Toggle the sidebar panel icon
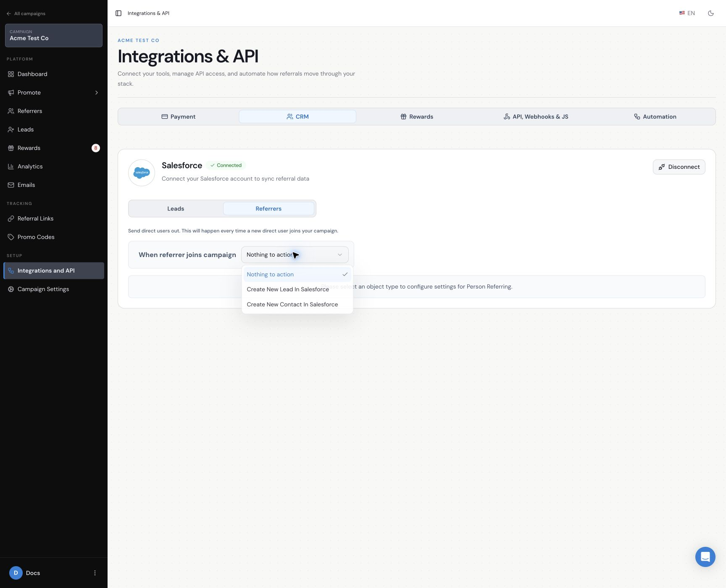This screenshot has height=588, width=726. coord(118,13)
